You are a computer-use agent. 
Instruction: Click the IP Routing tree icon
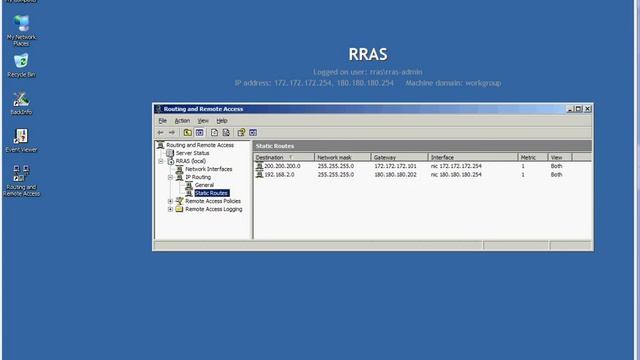[180, 177]
